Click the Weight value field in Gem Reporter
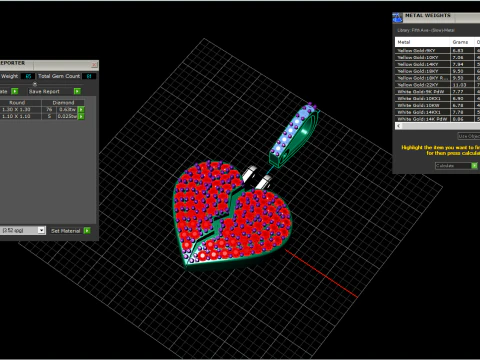 (x=28, y=76)
